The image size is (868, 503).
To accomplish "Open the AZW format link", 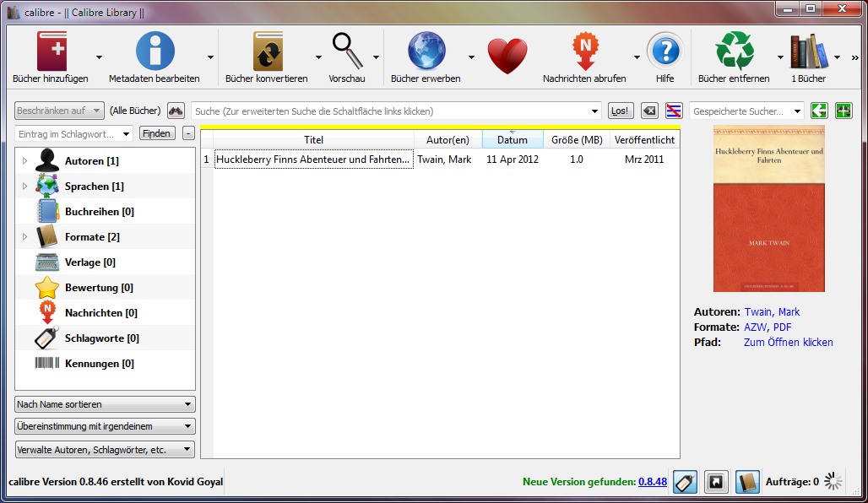I will click(x=755, y=327).
